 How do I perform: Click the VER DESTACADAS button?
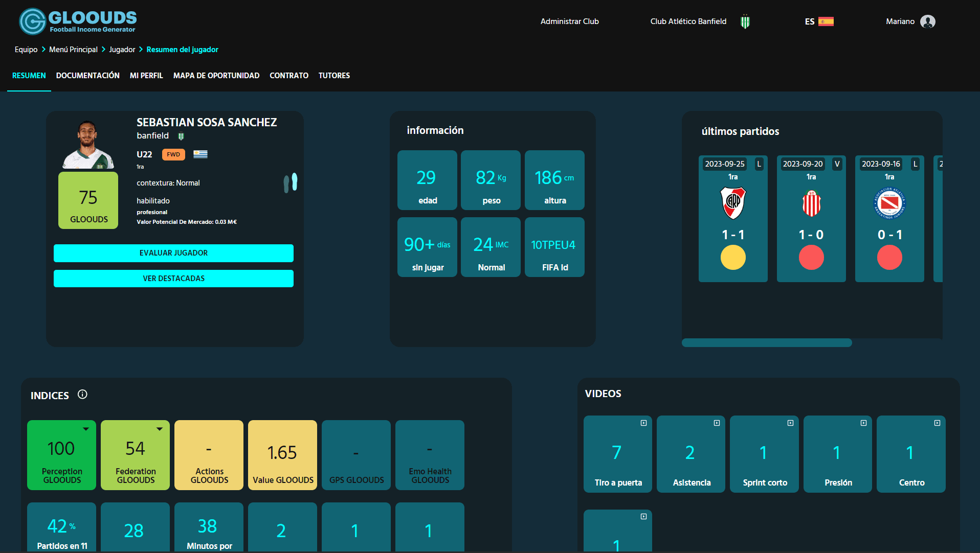173,279
